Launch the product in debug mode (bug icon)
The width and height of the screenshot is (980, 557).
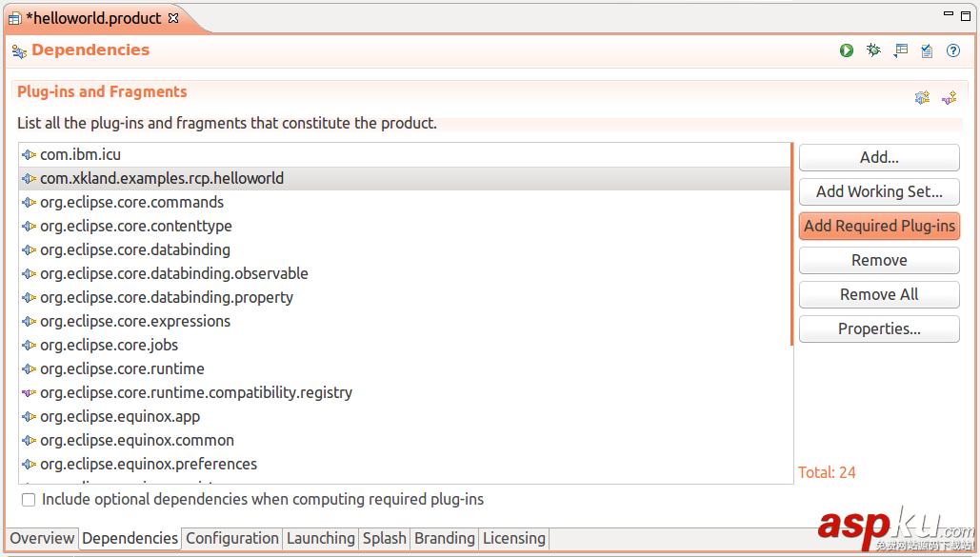tap(873, 50)
